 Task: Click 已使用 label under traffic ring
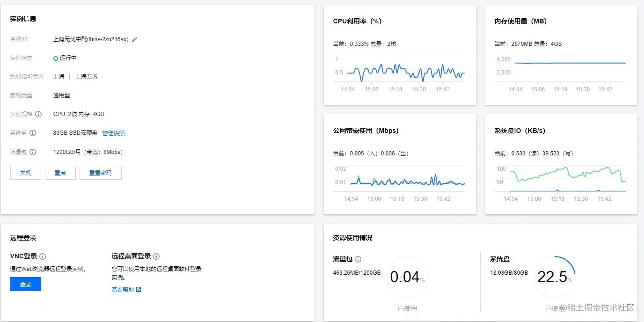[408, 309]
